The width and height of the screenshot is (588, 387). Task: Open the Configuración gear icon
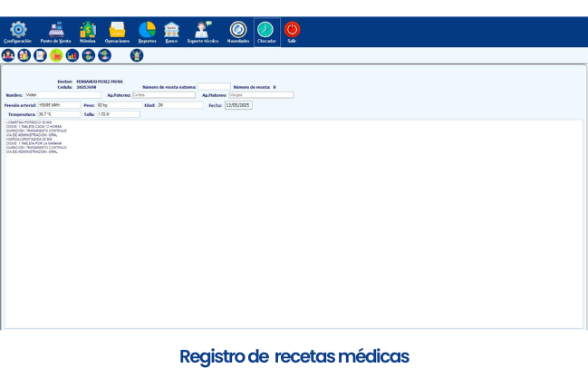[18, 30]
